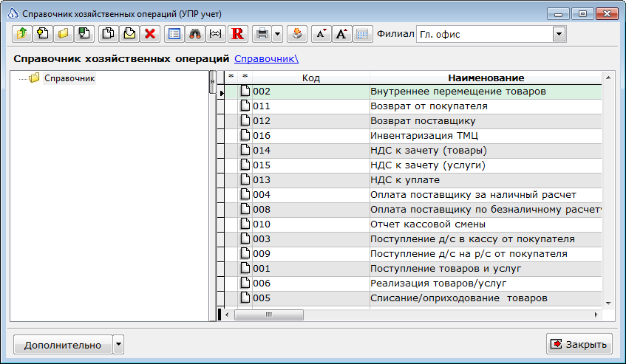
Task: Select the Справочник folder in tree
Action: (69, 78)
